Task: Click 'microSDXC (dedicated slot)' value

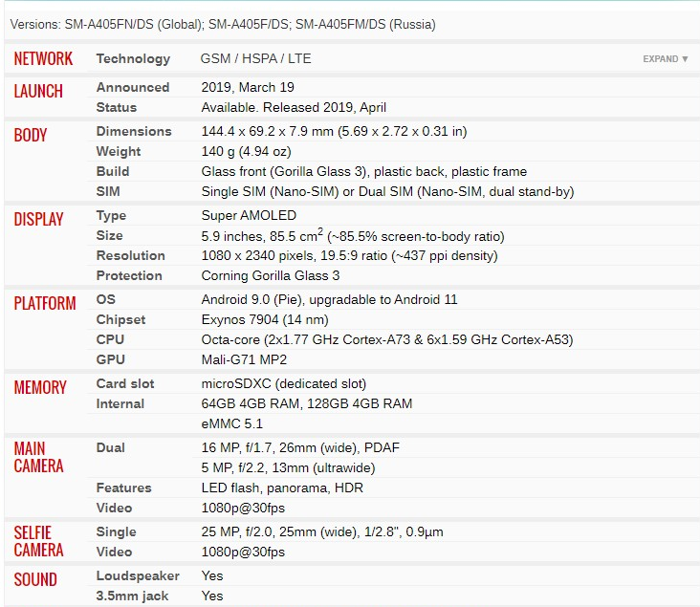Action: [284, 384]
